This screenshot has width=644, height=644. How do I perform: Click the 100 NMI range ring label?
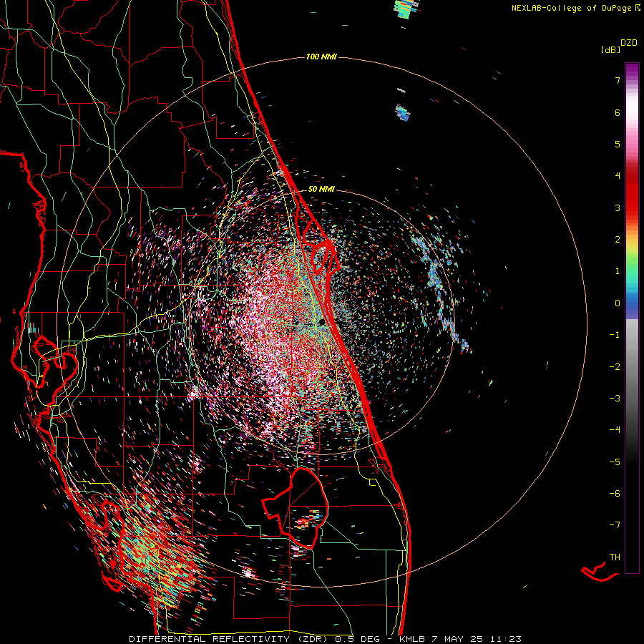click(x=321, y=57)
